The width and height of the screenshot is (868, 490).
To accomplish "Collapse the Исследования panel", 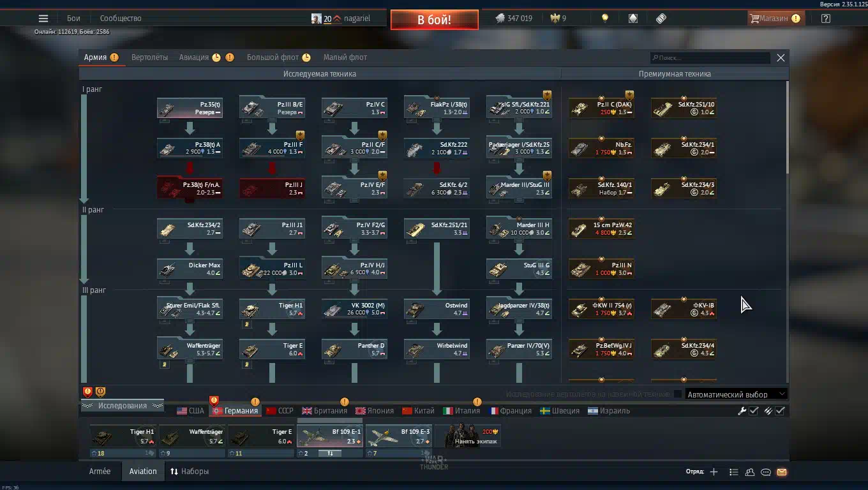I will [x=122, y=406].
